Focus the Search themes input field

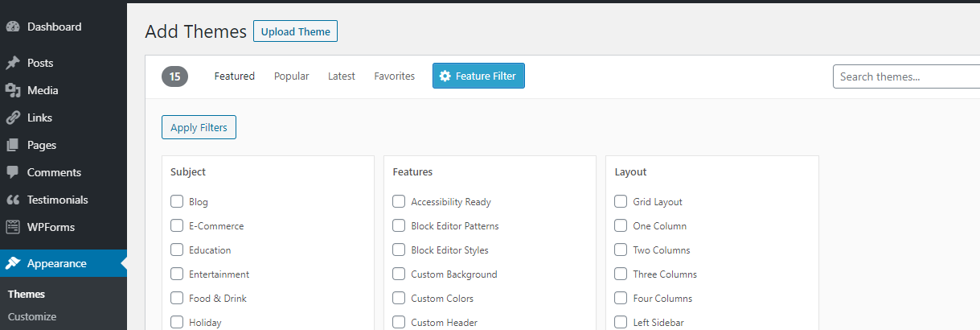pos(906,76)
